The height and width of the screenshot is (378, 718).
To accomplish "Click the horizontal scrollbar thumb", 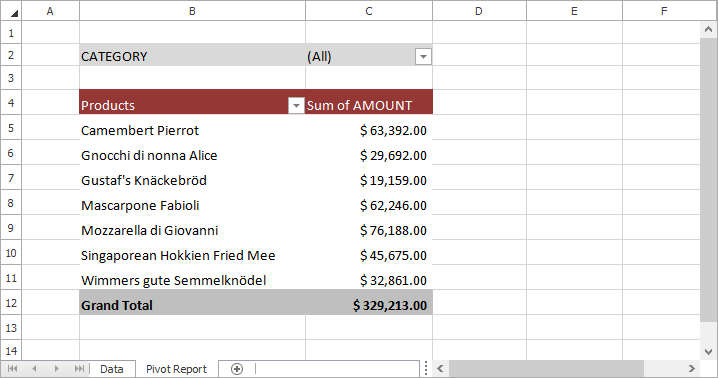I will click(546, 368).
